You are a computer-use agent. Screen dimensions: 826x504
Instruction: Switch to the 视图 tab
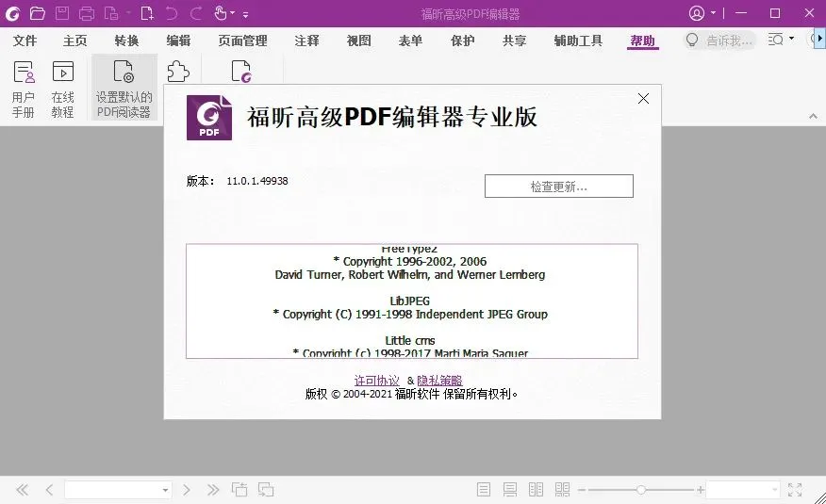coord(358,41)
